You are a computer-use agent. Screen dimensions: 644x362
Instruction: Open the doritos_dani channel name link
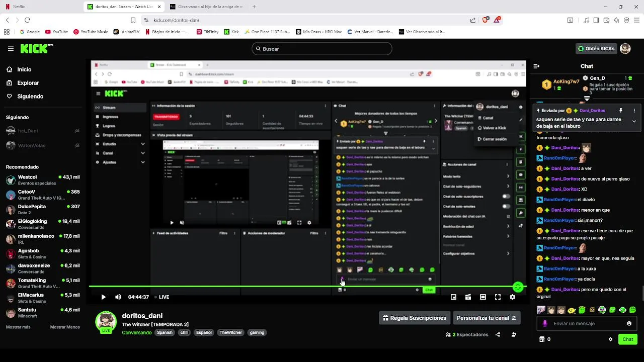[142, 316]
